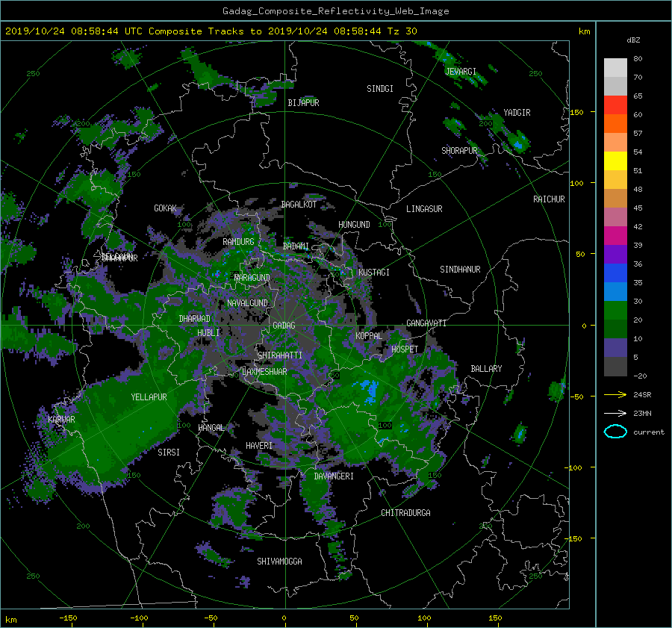Click the CHITRADURGA city label
This screenshot has width=672, height=628.
pyautogui.click(x=405, y=513)
